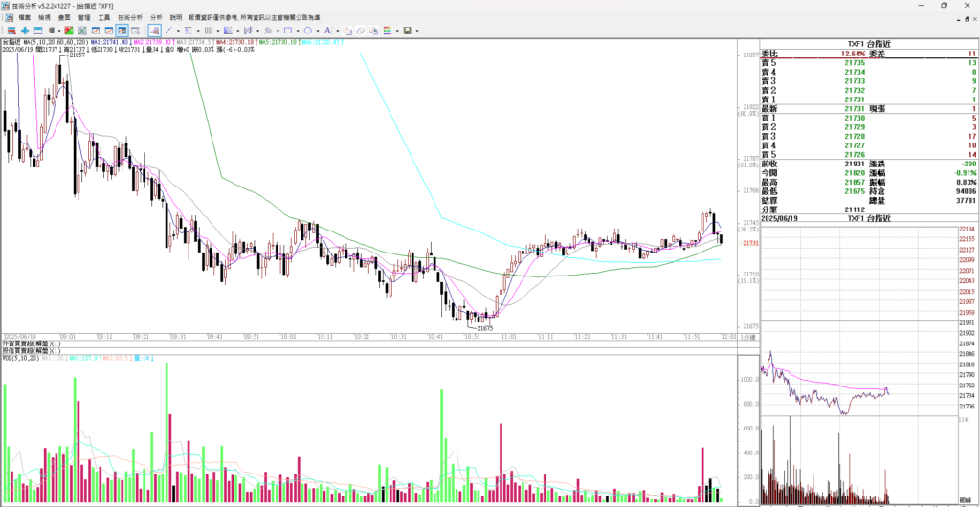980x507 pixels.
Task: Select the text annotation A tool
Action: [327, 30]
